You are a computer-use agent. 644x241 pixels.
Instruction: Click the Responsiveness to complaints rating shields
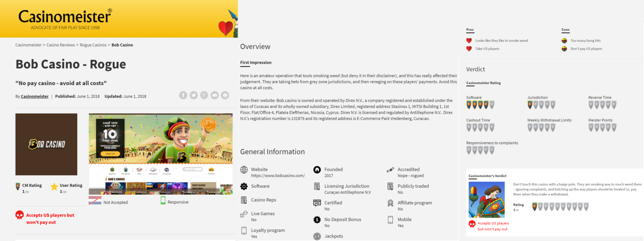[x=480, y=150]
